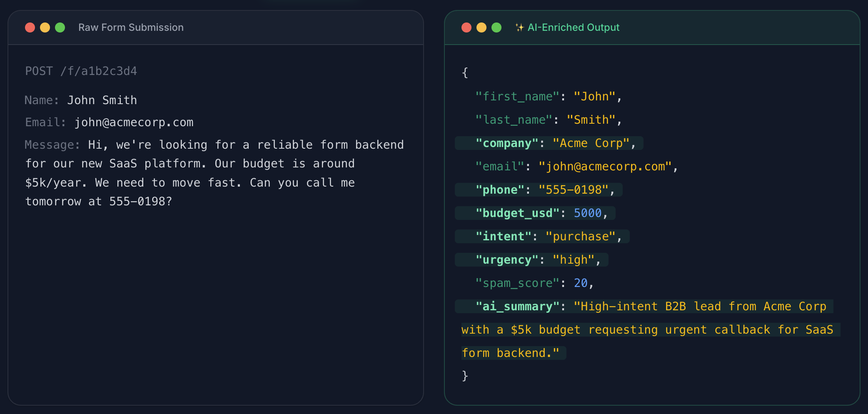Click green maximize dot in AI-Enriched Output window
868x414 pixels.
[x=496, y=27]
